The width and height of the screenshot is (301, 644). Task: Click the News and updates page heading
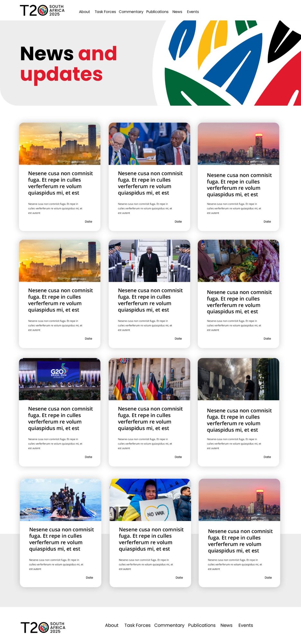point(68,64)
